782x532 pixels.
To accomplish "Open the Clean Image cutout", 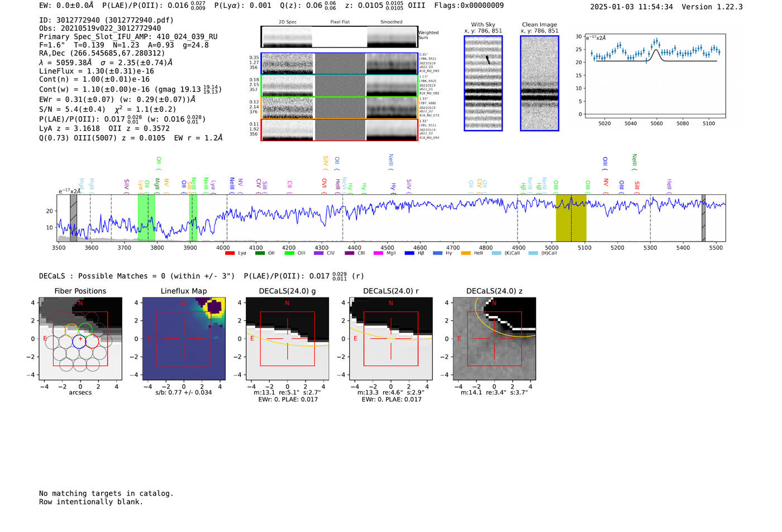I will 540,83.
